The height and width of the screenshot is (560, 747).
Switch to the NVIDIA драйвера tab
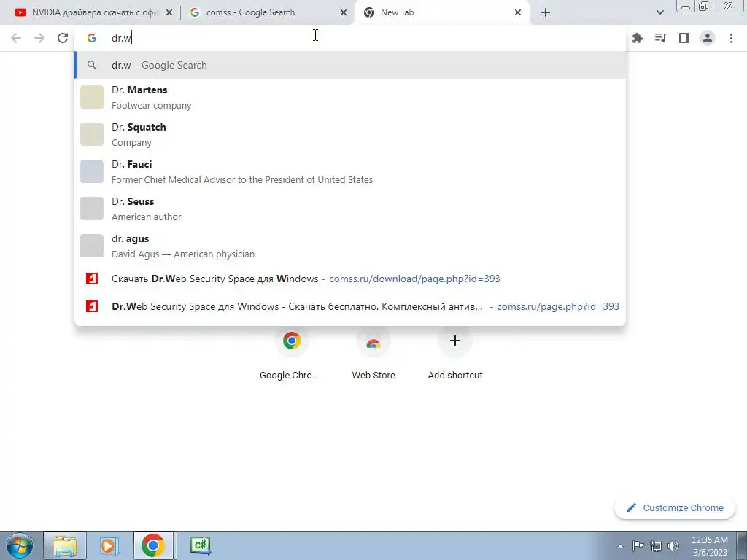pos(93,12)
